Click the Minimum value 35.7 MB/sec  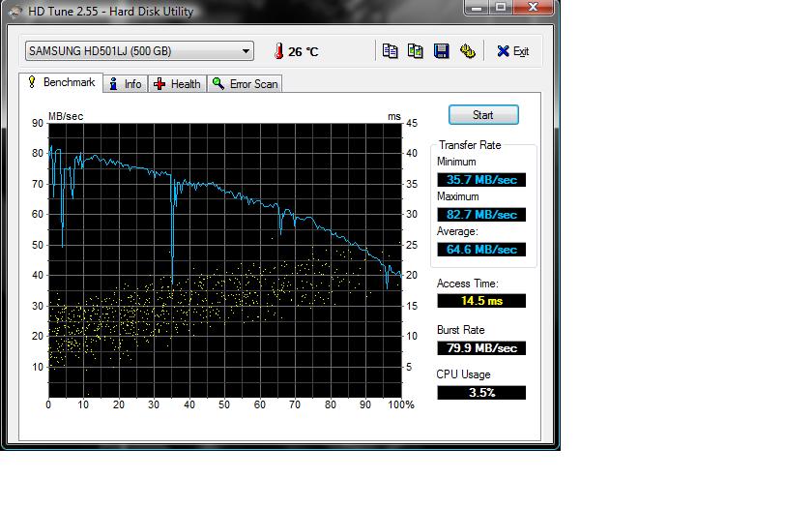(x=481, y=180)
